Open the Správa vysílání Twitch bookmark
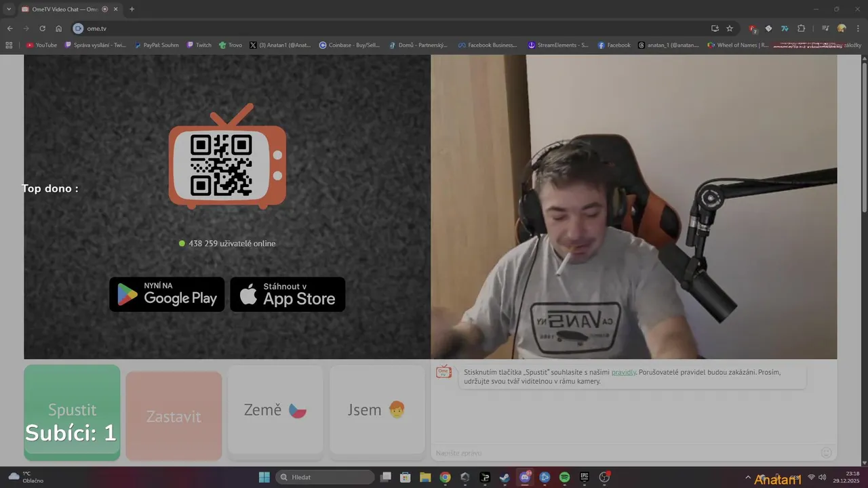868x488 pixels. [x=96, y=45]
